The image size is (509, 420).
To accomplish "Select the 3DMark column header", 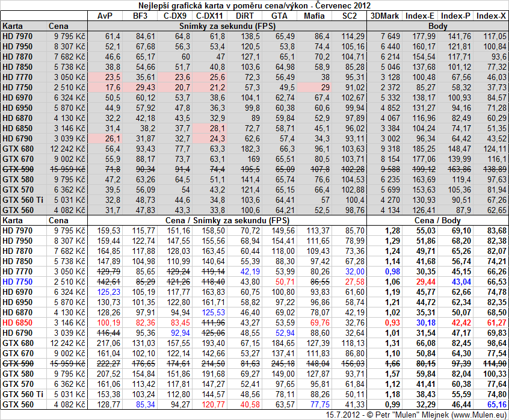I will point(384,16).
